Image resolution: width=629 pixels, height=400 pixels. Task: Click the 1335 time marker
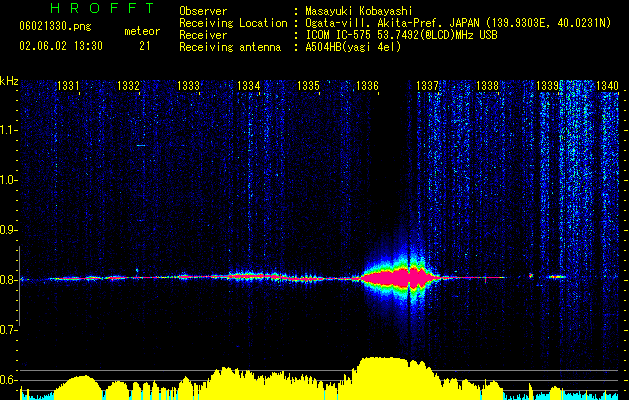[308, 85]
